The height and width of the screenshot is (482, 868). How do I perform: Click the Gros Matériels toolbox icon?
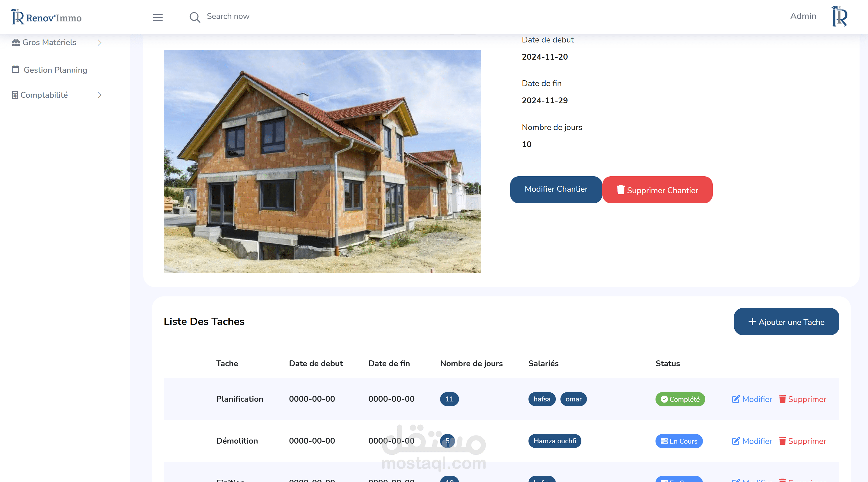(15, 42)
